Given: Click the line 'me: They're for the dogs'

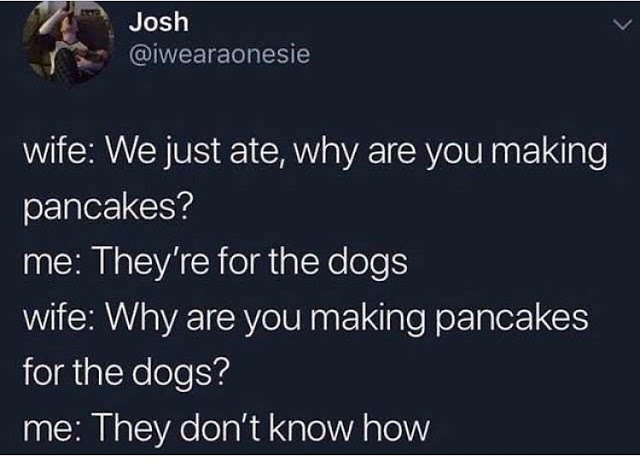Looking at the screenshot, I should [215, 262].
